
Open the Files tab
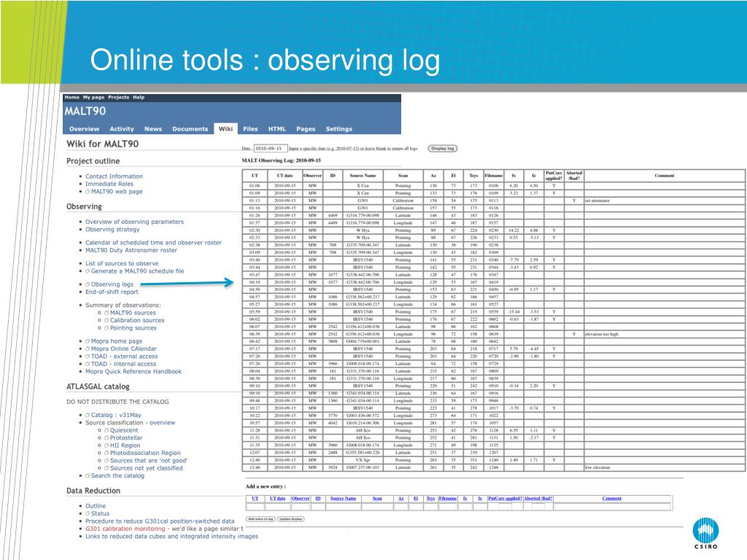pyautogui.click(x=250, y=129)
